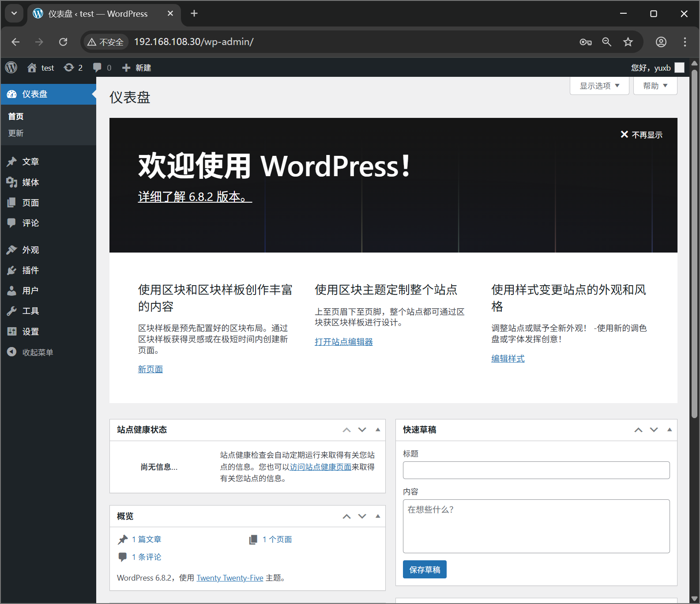Open the 文章 posts menu
The width and height of the screenshot is (700, 604).
[x=48, y=162]
